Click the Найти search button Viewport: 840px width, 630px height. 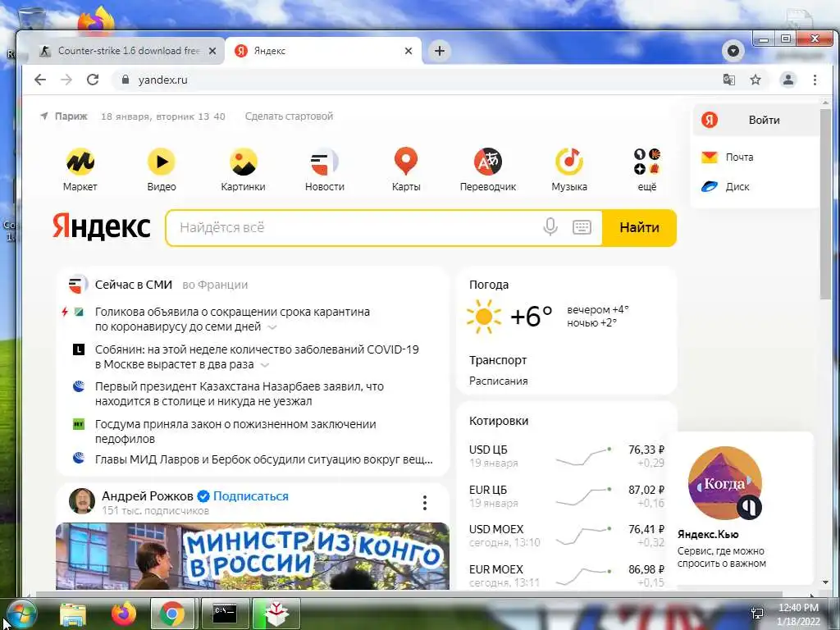coord(639,228)
